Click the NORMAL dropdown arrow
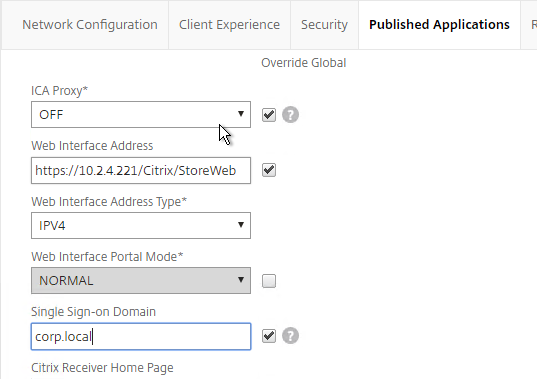Screen dimensions: 537x379 pos(241,280)
